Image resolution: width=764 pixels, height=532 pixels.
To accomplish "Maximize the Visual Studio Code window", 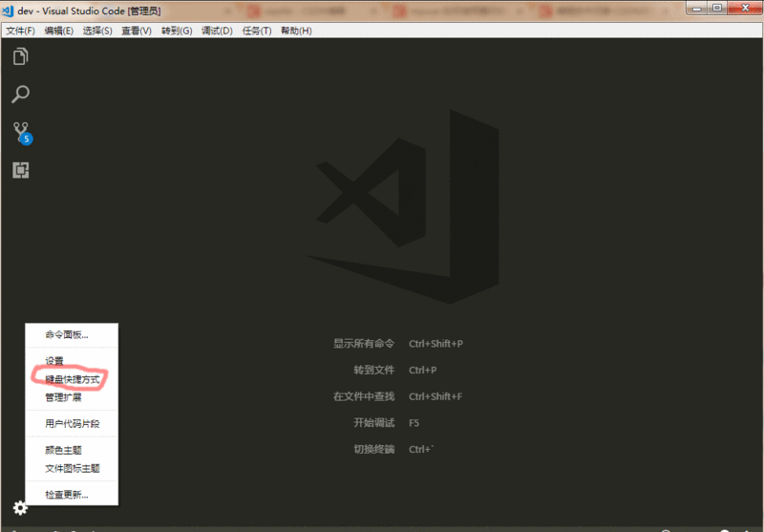I will 717,9.
